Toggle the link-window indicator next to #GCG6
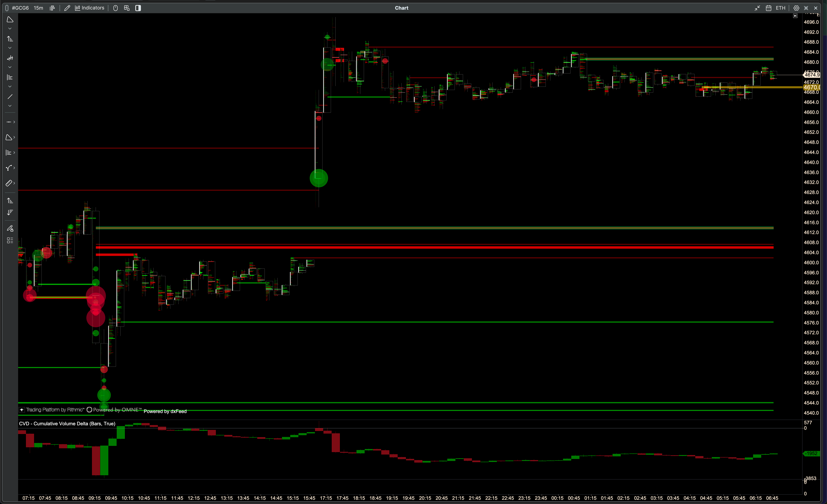This screenshot has height=504, width=827. coord(7,8)
